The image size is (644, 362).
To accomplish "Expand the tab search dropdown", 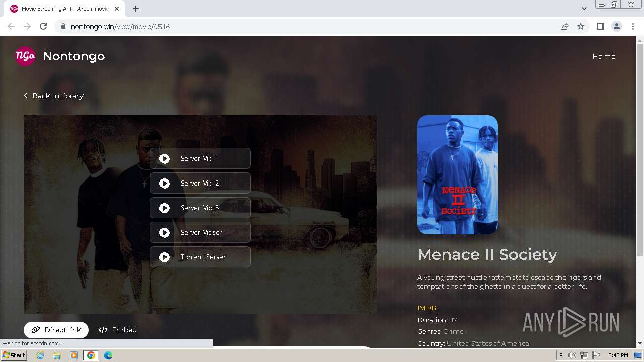I will click(584, 9).
